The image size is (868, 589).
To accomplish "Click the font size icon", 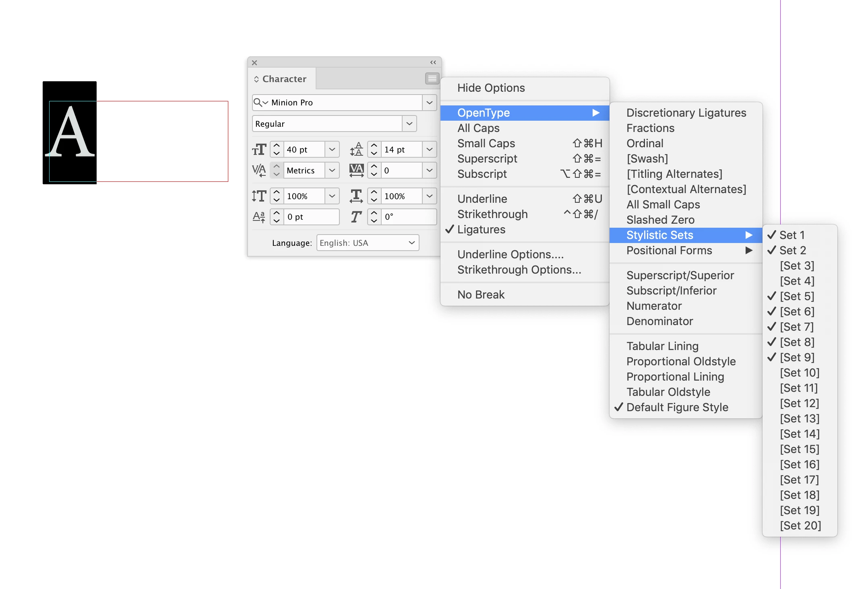I will 259,150.
